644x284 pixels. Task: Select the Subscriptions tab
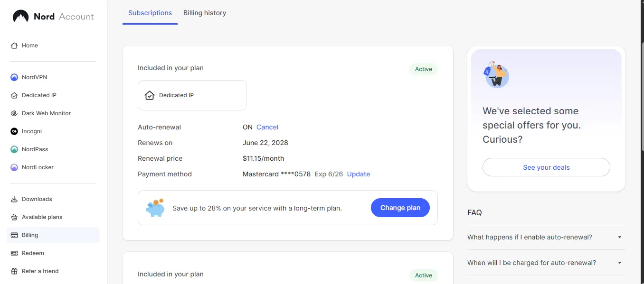coord(150,13)
